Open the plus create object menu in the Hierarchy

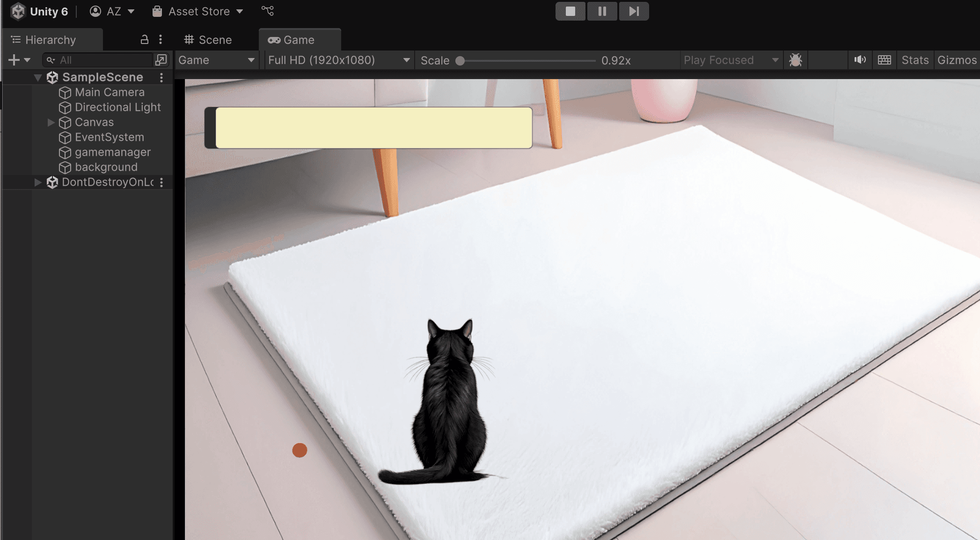18,60
